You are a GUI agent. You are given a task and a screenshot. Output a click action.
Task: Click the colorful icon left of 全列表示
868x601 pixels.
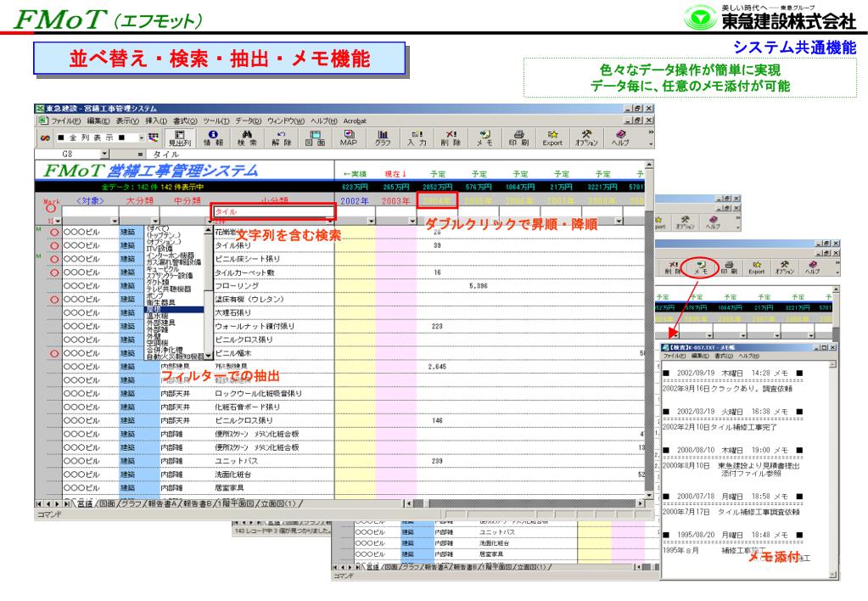(x=45, y=138)
